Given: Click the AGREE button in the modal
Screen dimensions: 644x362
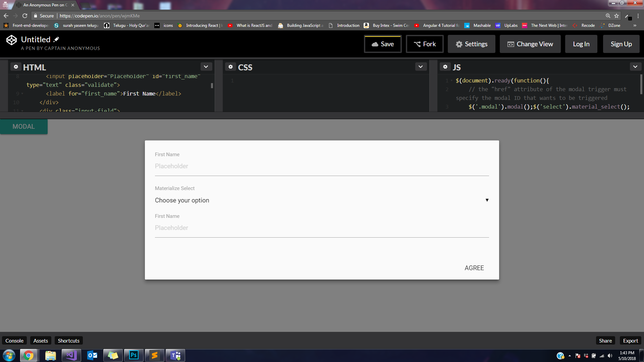Looking at the screenshot, I should [474, 268].
